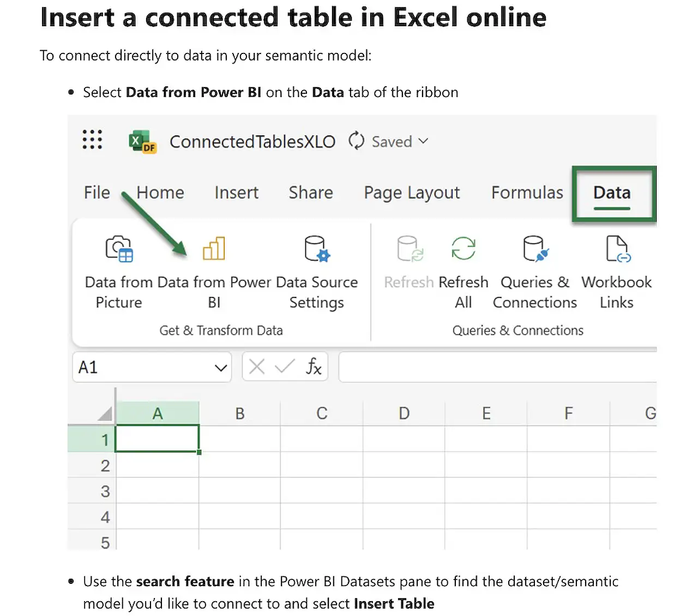Click the selected cell A1
Image resolution: width=698 pixels, height=616 pixels.
tap(158, 439)
